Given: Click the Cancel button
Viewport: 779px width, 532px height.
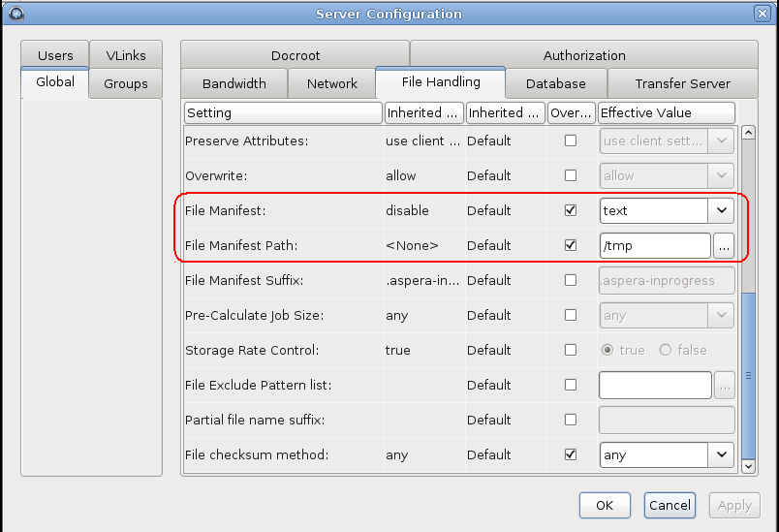Looking at the screenshot, I should coord(670,505).
